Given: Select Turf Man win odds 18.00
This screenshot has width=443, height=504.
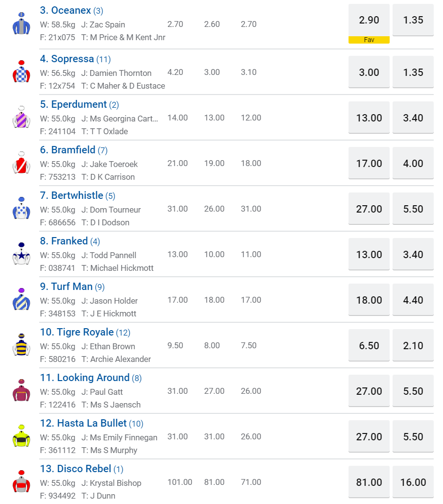Looking at the screenshot, I should click(369, 300).
